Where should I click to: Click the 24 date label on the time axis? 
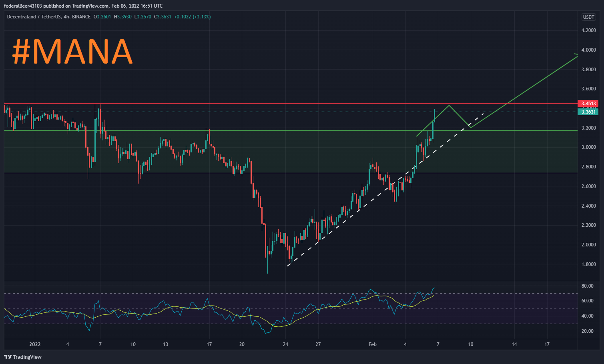(x=285, y=344)
